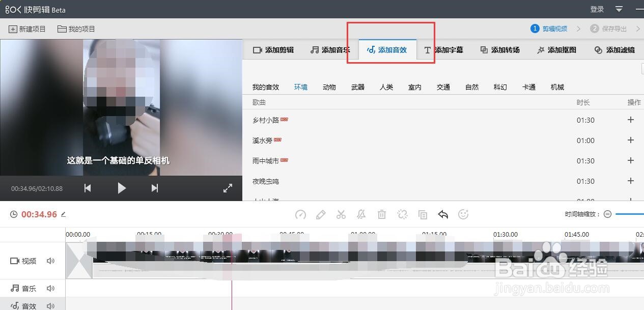Open the 添加剪辑 tab

point(273,50)
